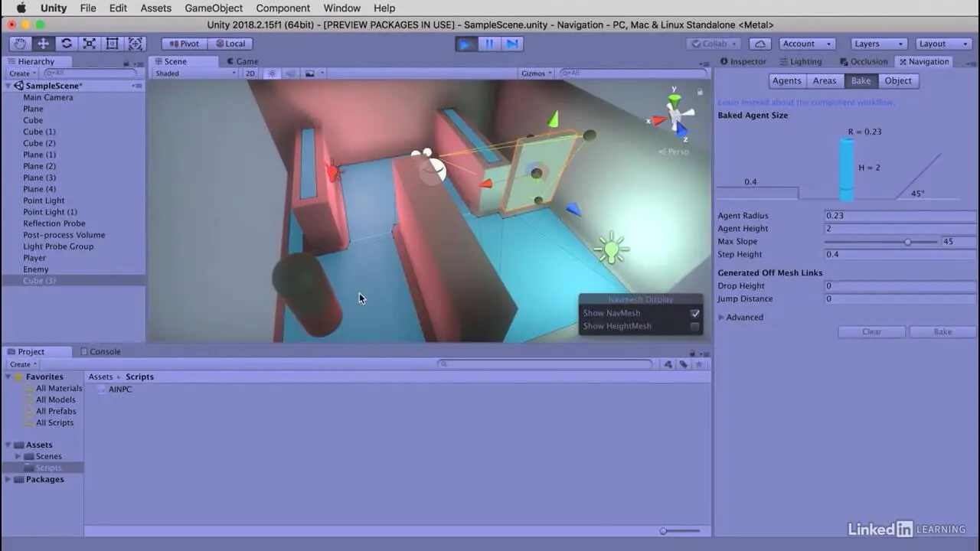Select the Object navigation button
Screen dimensions: 980x551
[x=898, y=81]
